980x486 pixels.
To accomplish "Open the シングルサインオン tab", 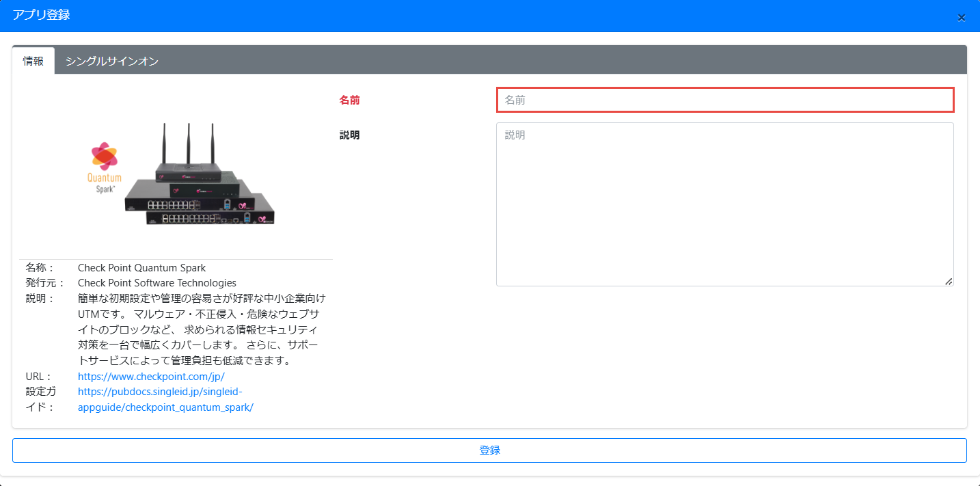I will (x=112, y=61).
